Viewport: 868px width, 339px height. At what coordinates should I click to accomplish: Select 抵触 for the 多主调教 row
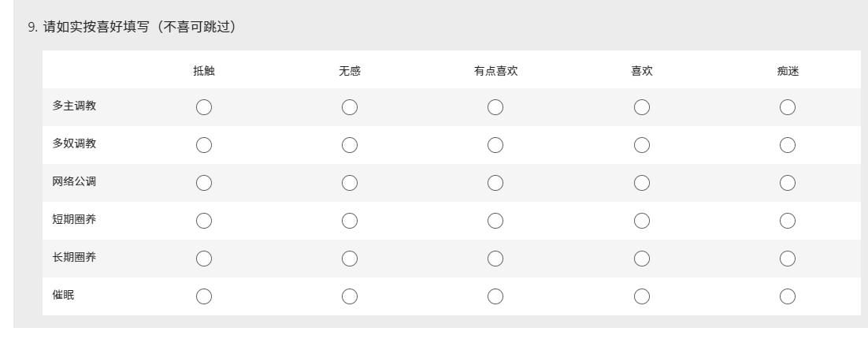pos(203,107)
